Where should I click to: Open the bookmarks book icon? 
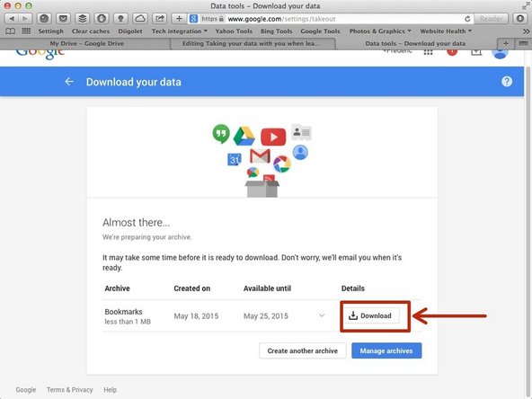(x=10, y=31)
